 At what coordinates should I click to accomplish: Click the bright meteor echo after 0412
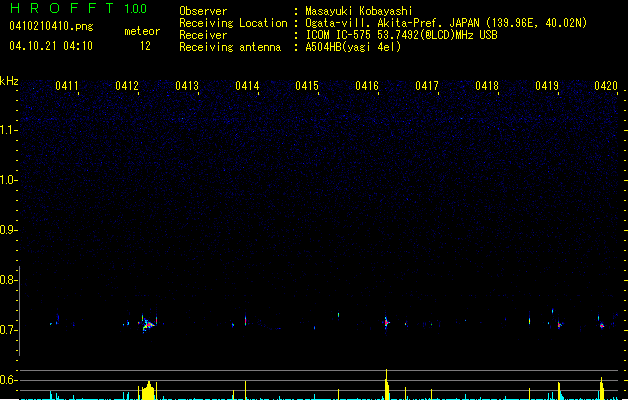point(148,324)
